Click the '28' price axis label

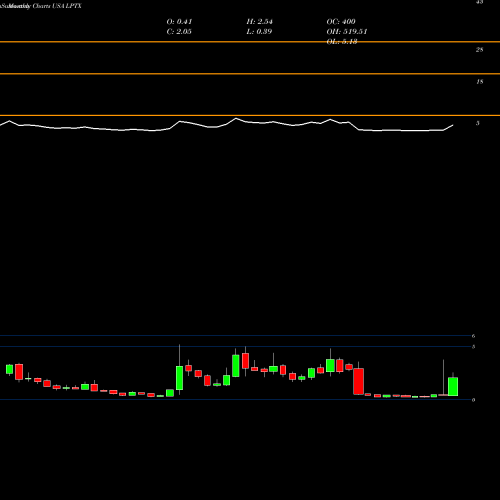point(479,50)
